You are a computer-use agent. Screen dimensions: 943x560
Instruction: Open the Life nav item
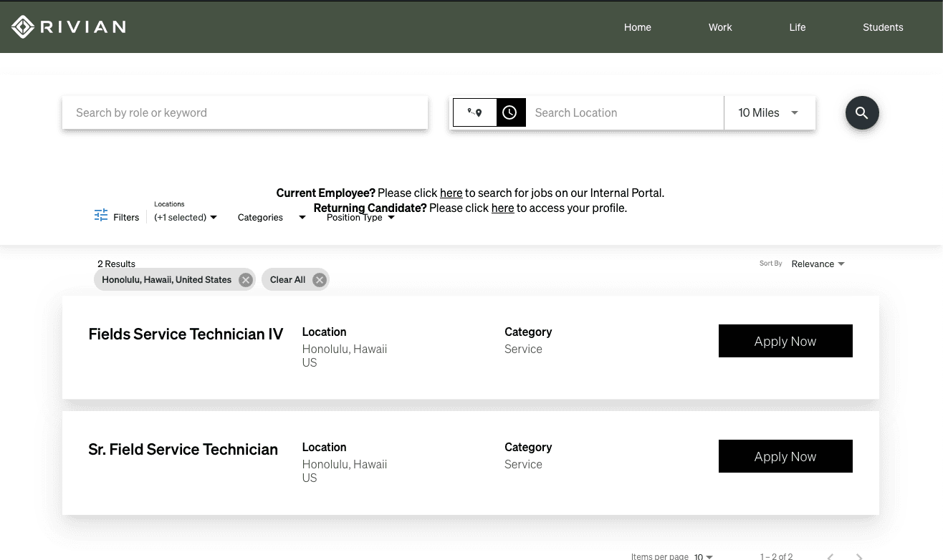pos(798,27)
